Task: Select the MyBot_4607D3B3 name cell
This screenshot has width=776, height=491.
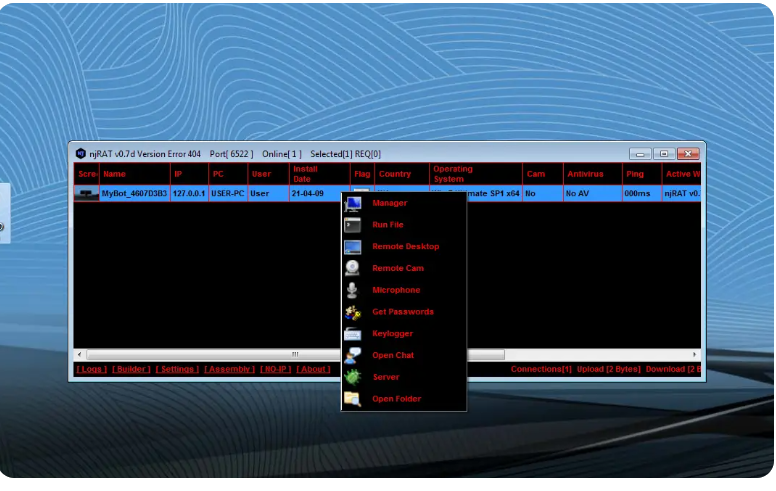Action: pos(135,194)
